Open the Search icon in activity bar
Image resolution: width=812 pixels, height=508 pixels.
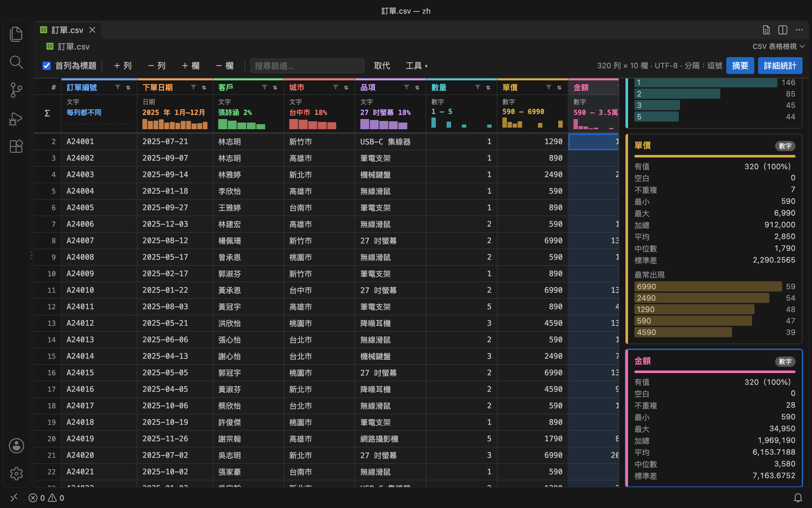(16, 62)
